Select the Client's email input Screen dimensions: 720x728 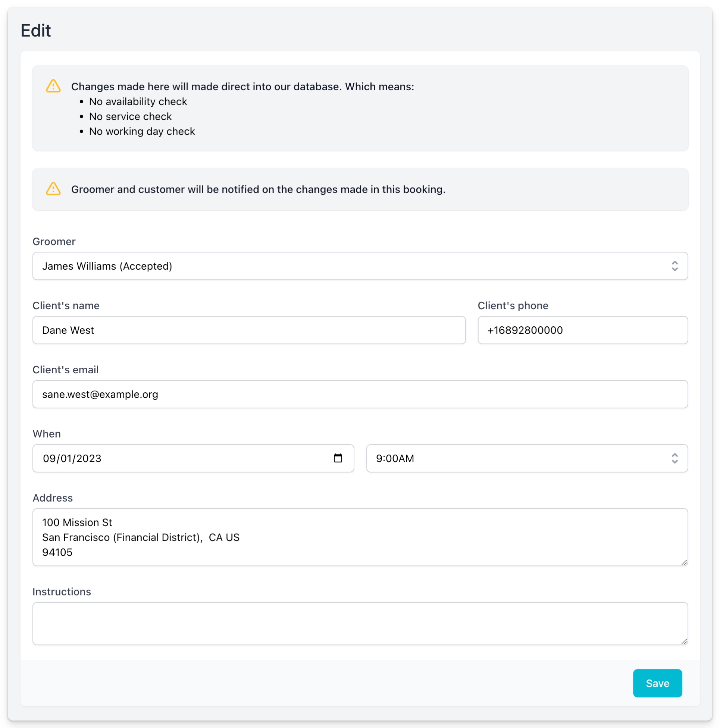pyautogui.click(x=360, y=394)
